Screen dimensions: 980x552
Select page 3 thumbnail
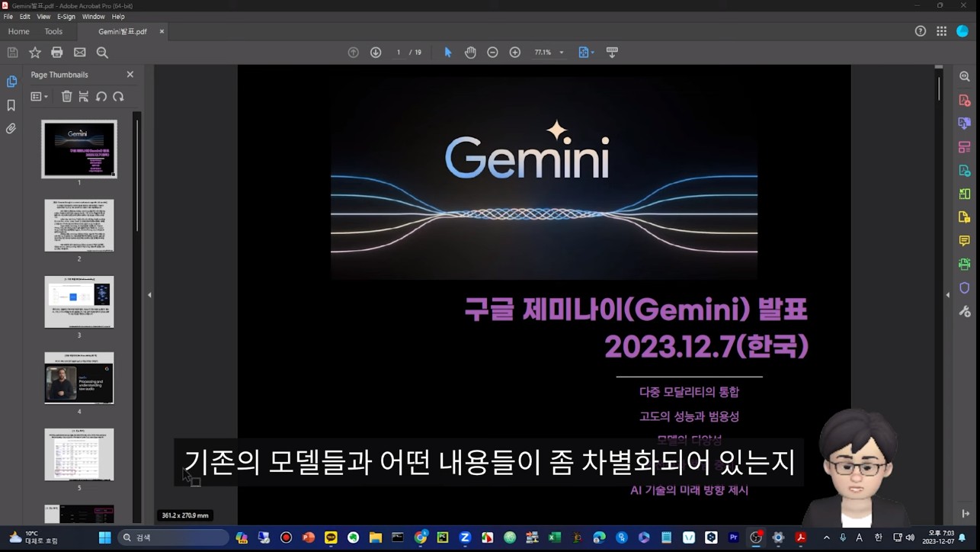pos(79,302)
